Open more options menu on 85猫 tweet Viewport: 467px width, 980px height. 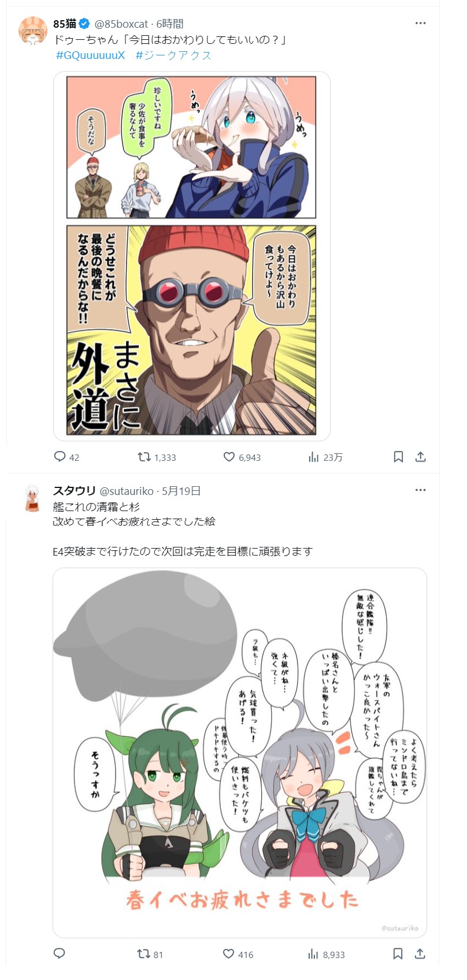[420, 23]
